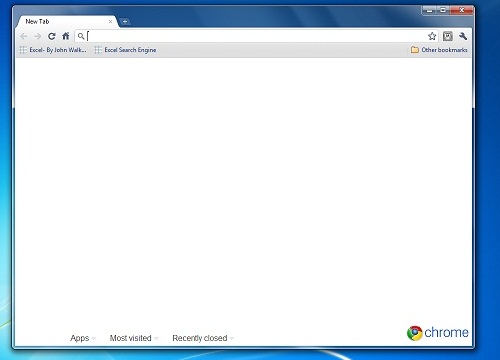Open the wrench settings menu
The width and height of the screenshot is (500, 360).
(x=463, y=36)
